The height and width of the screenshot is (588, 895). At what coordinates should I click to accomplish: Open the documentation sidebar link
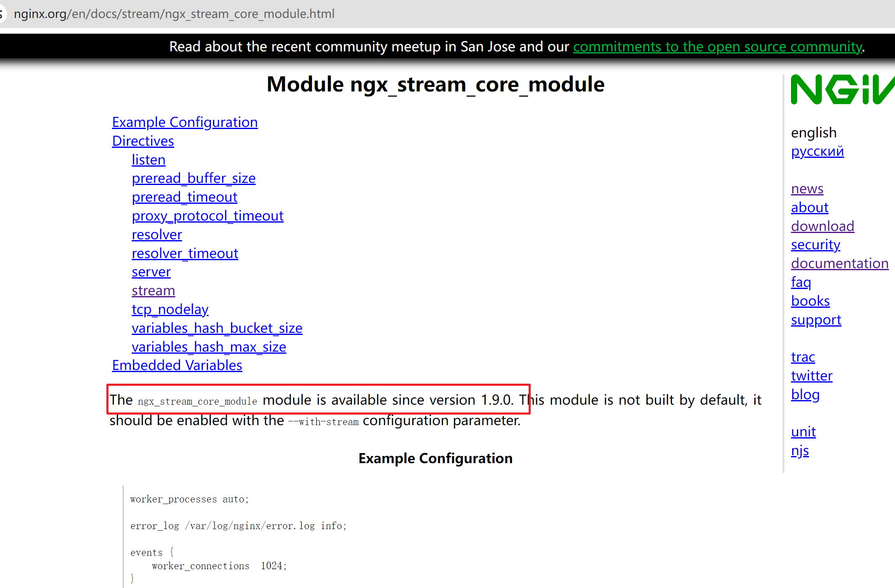point(839,264)
